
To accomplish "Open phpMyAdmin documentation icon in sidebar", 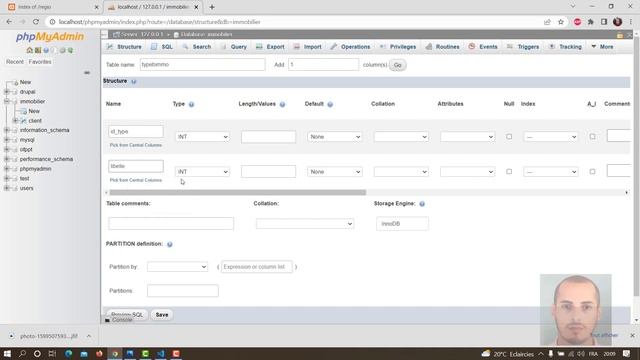I will coord(46,50).
